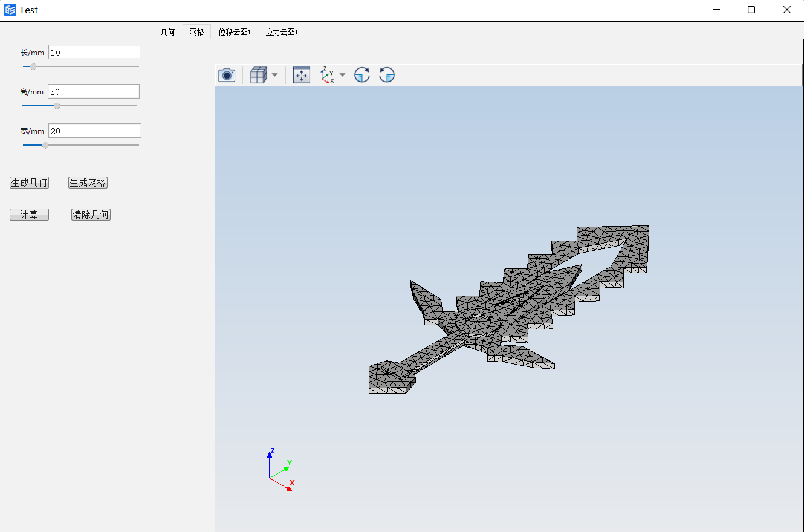804x532 pixels.
Task: Click the fit-to-window view icon
Action: [302, 75]
